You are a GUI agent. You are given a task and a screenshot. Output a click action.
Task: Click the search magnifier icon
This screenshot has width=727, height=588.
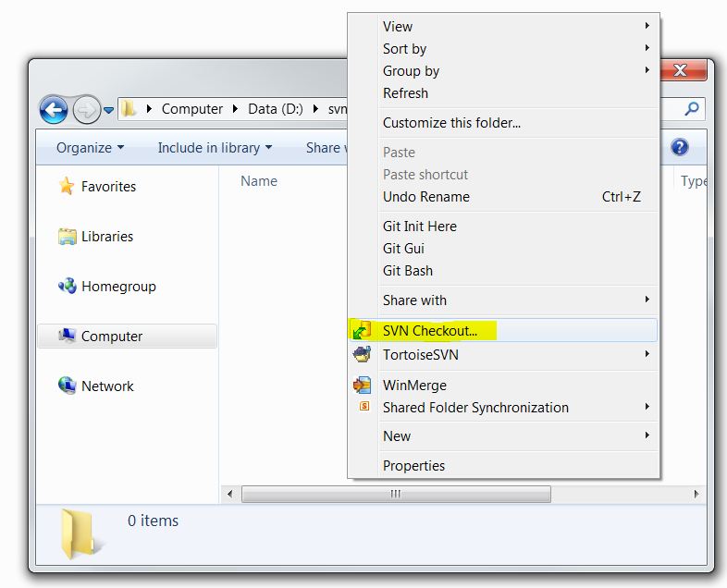[692, 109]
